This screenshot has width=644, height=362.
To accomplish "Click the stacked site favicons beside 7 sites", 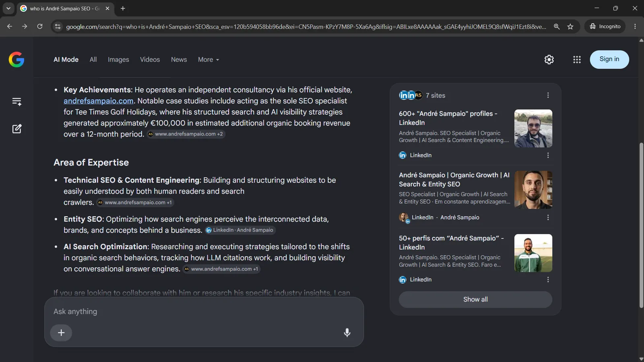I will (411, 95).
